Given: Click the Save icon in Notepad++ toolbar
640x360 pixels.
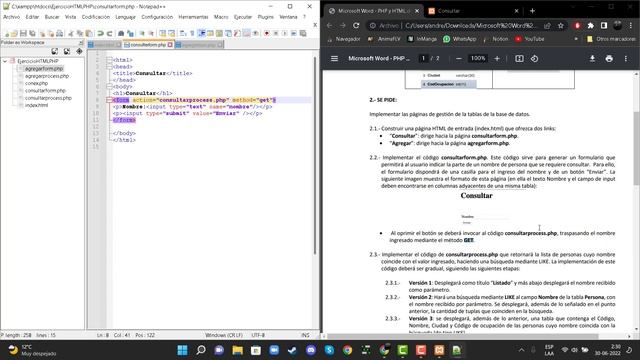Looking at the screenshot, I should click(23, 33).
